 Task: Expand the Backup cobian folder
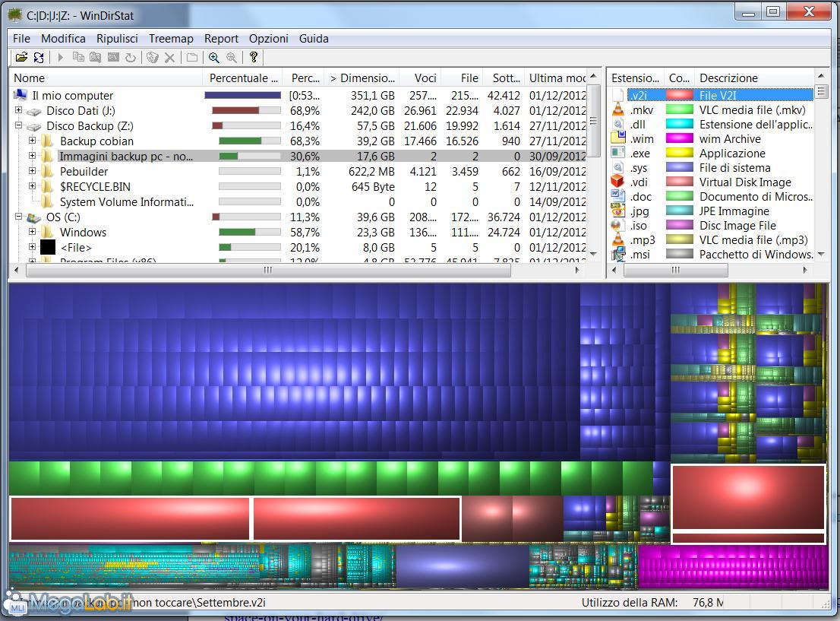point(32,141)
